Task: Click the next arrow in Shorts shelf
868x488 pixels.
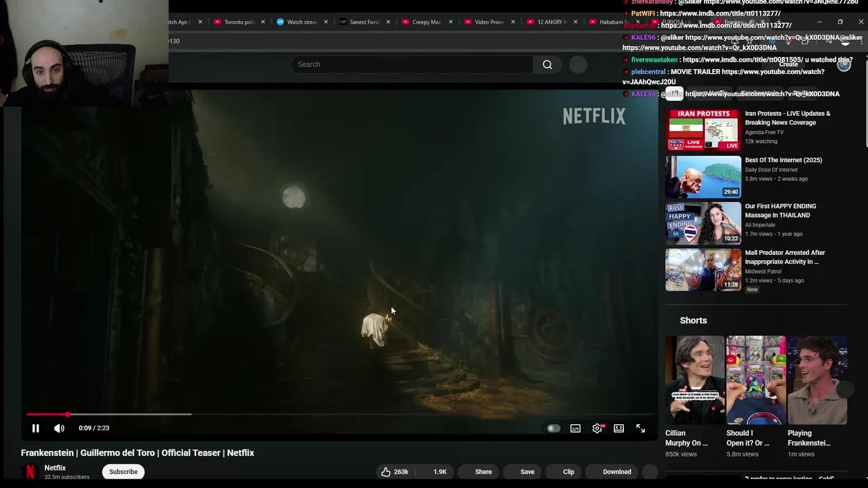Action: 844,390
